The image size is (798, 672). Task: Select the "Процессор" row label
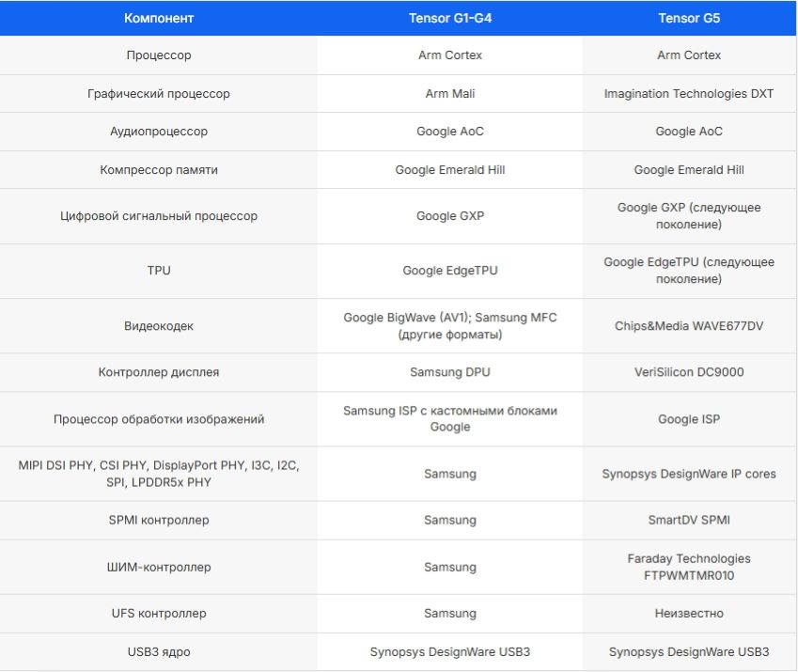(159, 55)
